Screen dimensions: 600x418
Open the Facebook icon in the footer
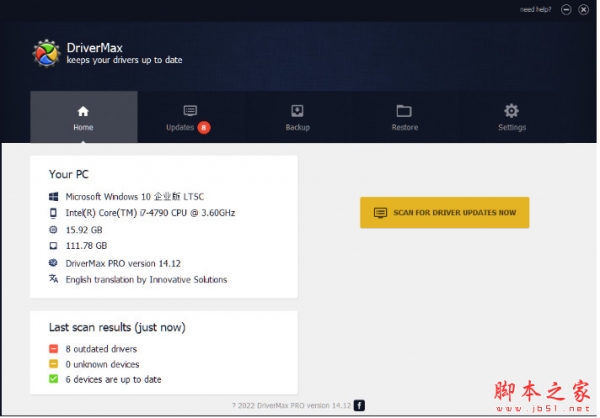point(359,405)
